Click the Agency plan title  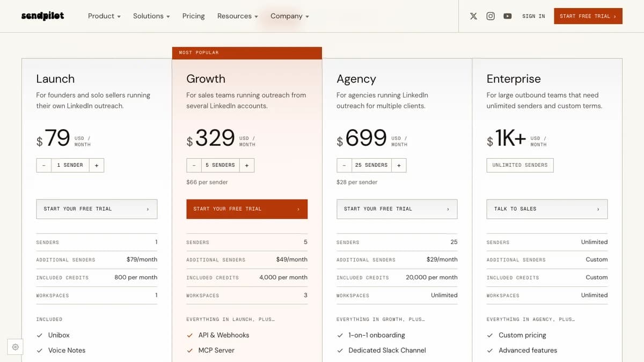click(356, 79)
